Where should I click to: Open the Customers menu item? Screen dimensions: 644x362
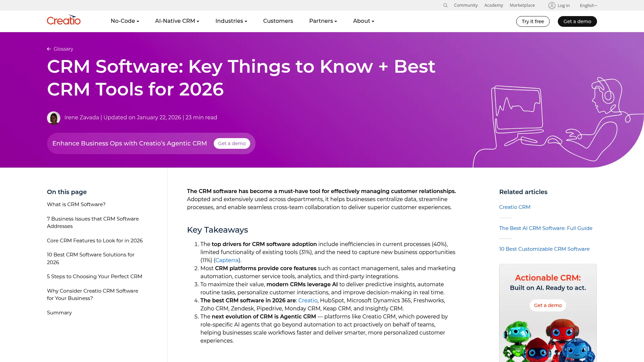278,21
